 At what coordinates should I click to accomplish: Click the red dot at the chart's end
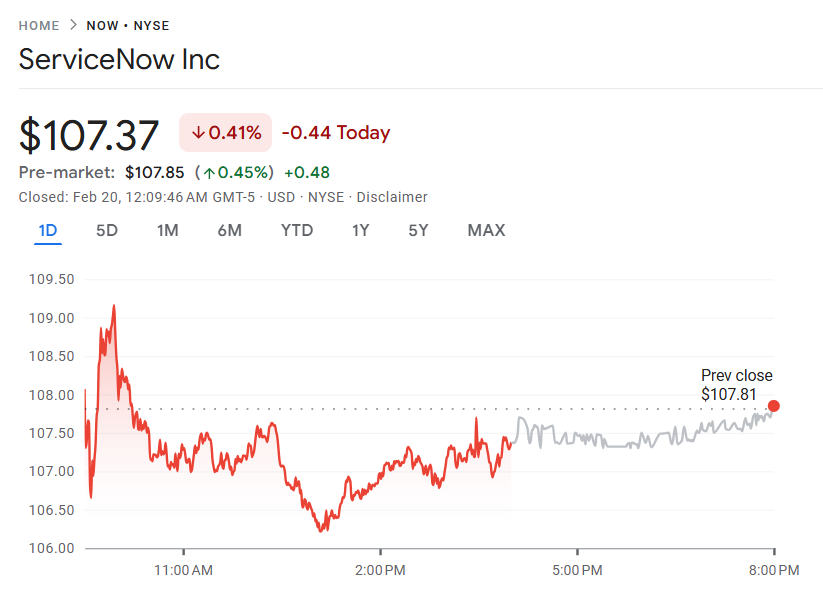(774, 406)
